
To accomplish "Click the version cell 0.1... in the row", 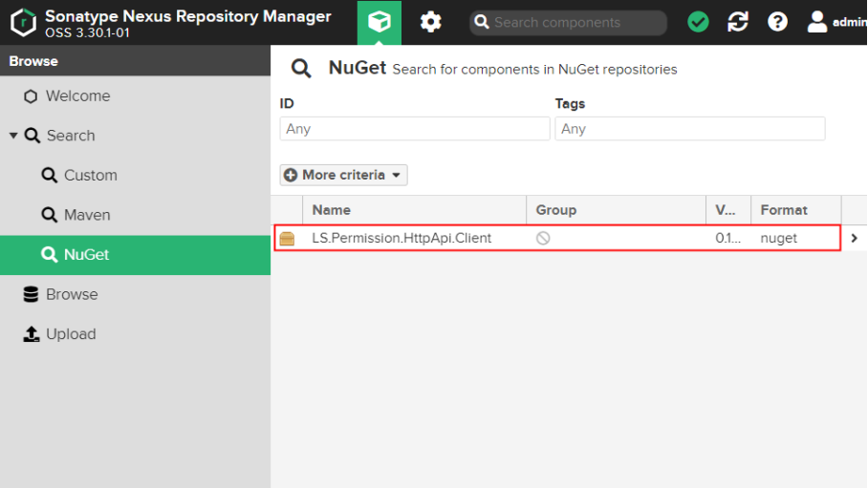I will point(727,238).
